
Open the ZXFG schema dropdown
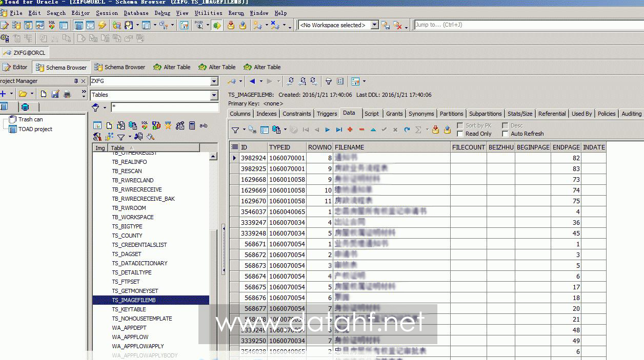pyautogui.click(x=214, y=81)
